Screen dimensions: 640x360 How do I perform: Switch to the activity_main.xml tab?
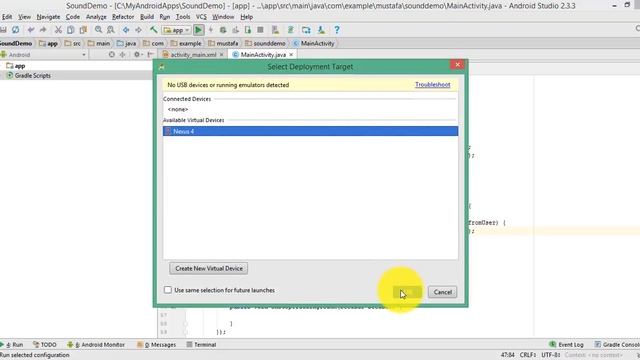click(x=193, y=54)
